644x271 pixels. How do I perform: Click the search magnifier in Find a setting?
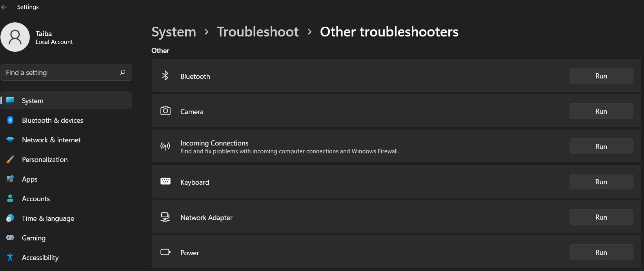[122, 72]
